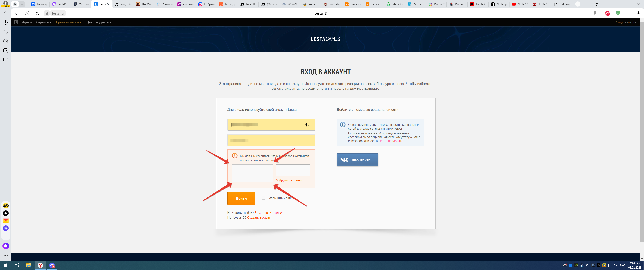The height and width of the screenshot is (270, 644).
Task: Click the login email input field
Action: tap(271, 125)
